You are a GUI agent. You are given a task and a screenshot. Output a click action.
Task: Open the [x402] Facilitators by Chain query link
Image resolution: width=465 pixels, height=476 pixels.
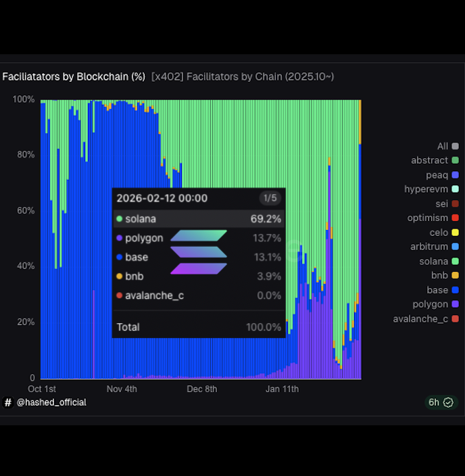tap(243, 76)
